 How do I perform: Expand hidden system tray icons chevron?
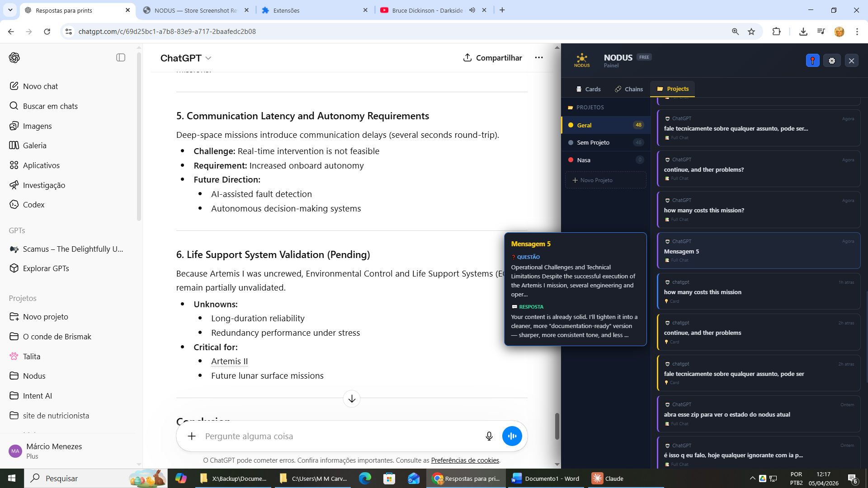[x=752, y=479]
